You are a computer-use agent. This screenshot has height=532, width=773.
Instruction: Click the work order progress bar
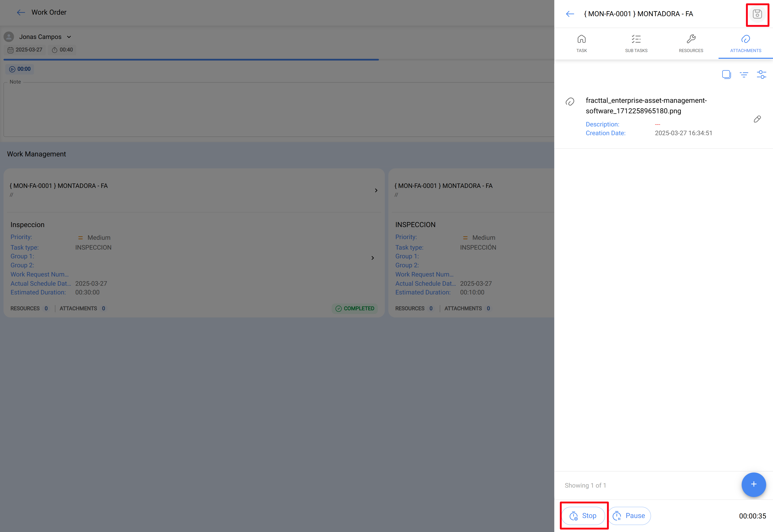pyautogui.click(x=278, y=60)
